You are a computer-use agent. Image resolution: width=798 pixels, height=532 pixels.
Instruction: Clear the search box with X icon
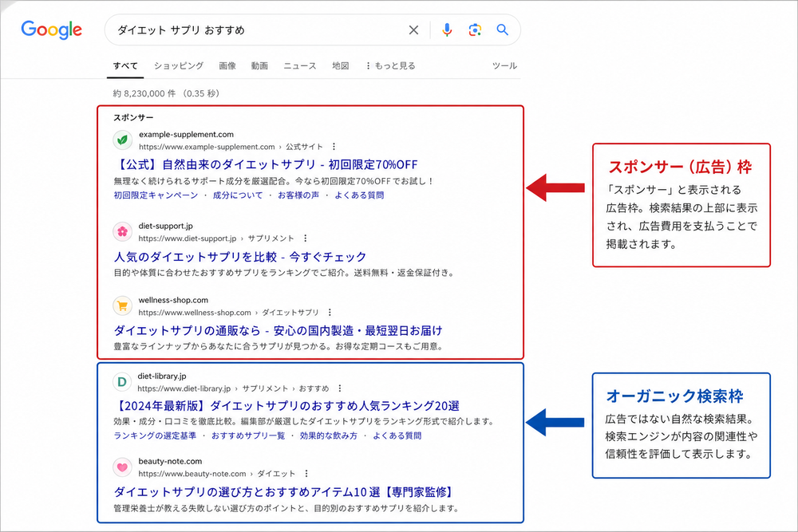[413, 30]
